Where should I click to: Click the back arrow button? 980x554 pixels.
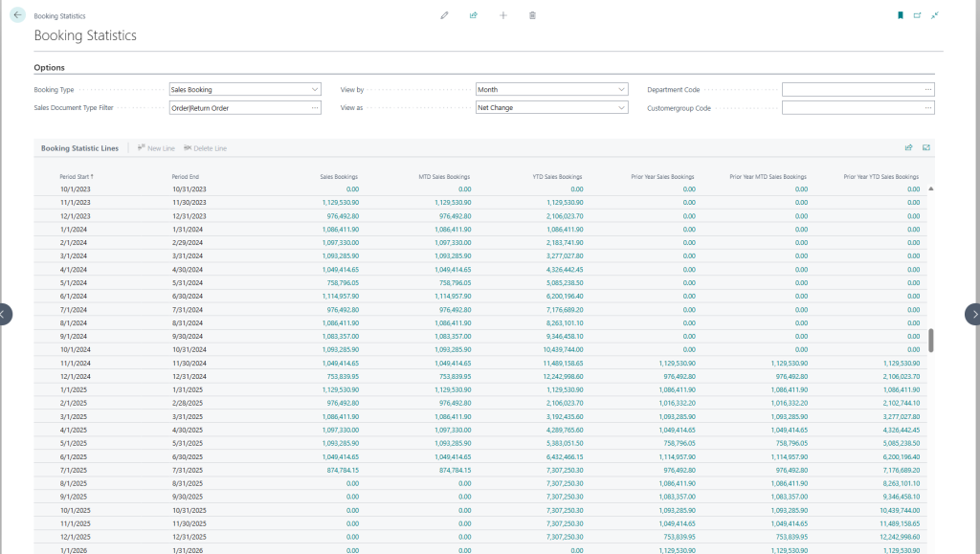(17, 15)
